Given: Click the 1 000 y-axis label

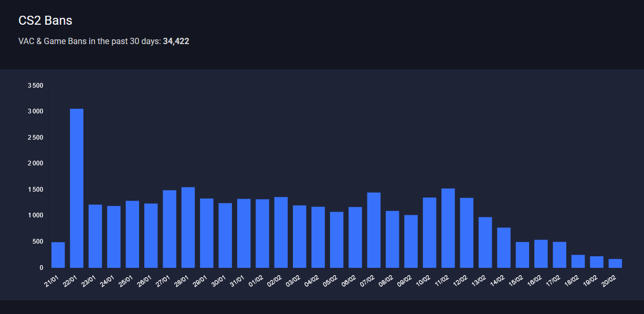Looking at the screenshot, I should tap(35, 215).
